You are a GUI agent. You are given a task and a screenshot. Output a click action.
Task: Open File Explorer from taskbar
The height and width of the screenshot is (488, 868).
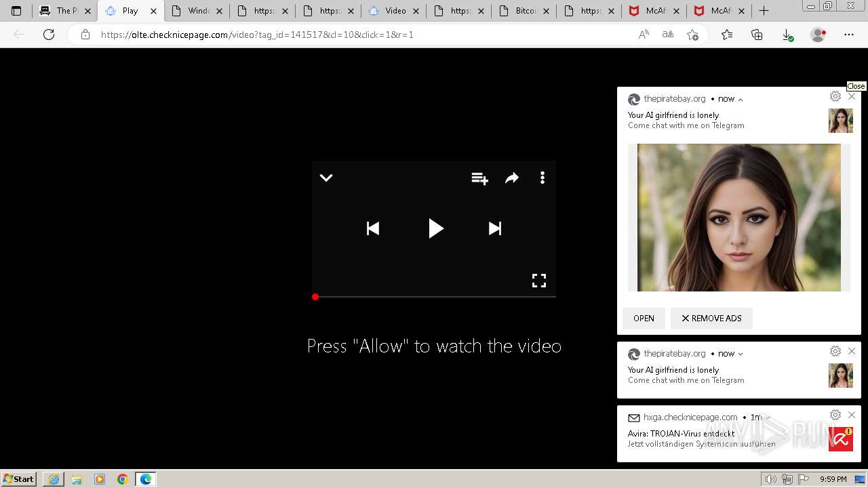tap(77, 479)
